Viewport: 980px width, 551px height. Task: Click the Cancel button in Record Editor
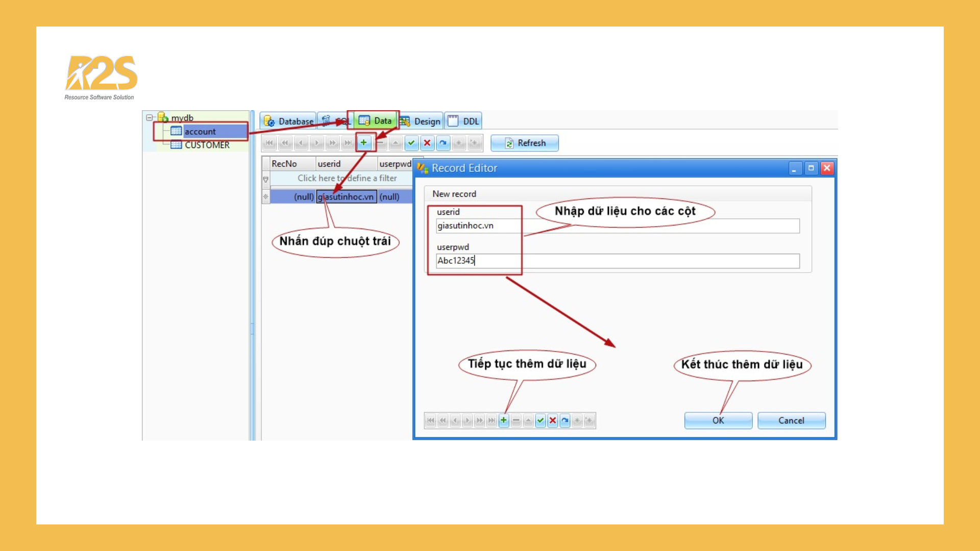(791, 420)
